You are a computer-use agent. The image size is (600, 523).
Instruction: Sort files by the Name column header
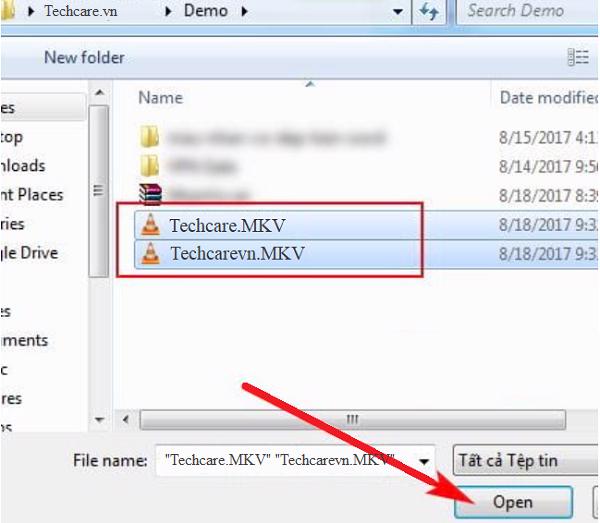(161, 98)
